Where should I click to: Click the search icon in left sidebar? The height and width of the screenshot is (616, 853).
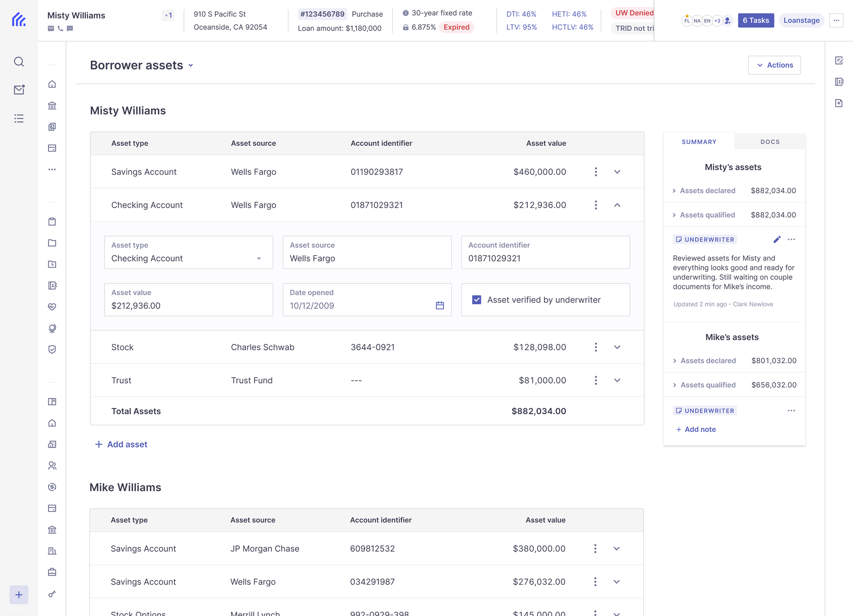click(x=19, y=62)
